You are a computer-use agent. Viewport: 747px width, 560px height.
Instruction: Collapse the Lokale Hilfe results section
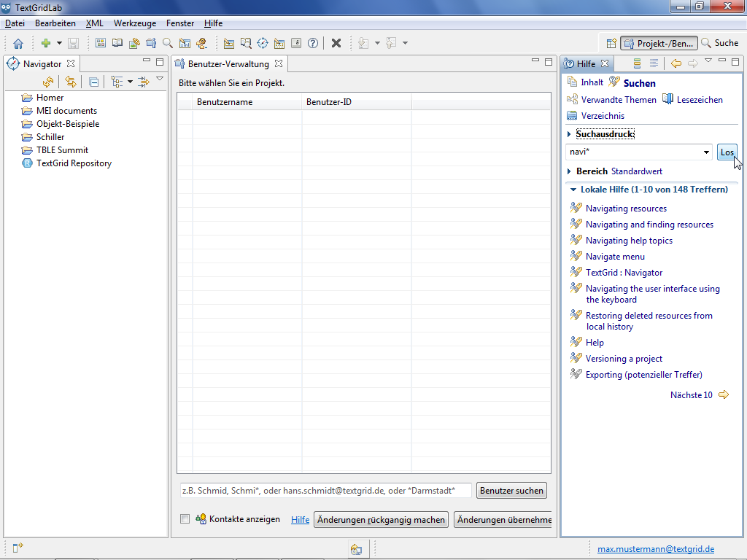(573, 190)
